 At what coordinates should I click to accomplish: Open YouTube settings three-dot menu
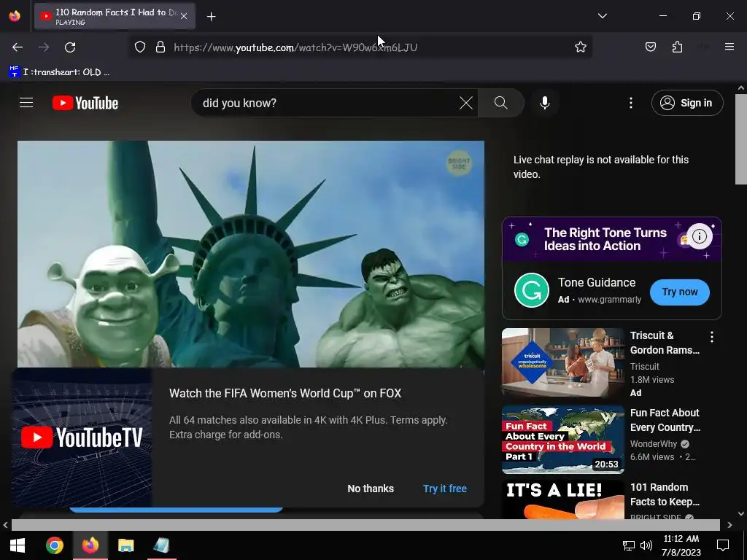tap(631, 103)
